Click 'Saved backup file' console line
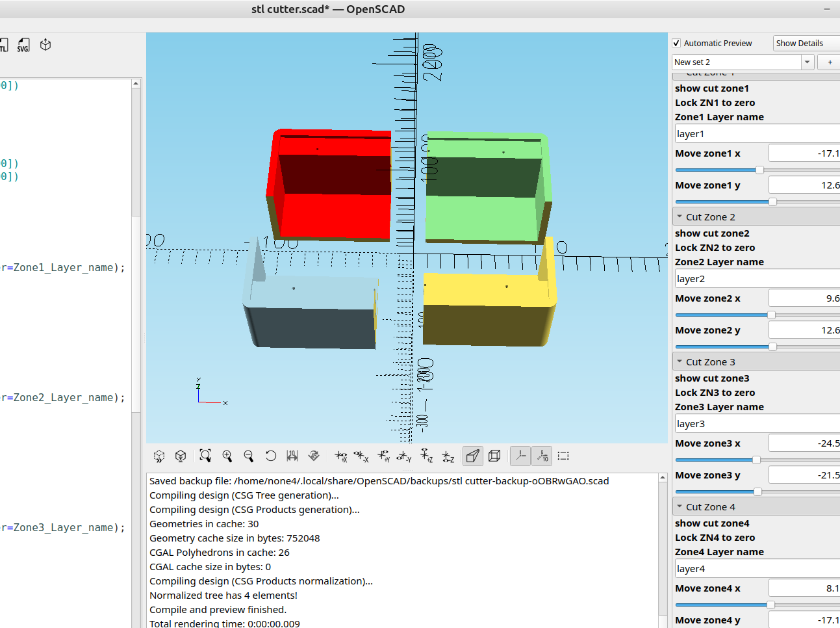 [x=379, y=481]
